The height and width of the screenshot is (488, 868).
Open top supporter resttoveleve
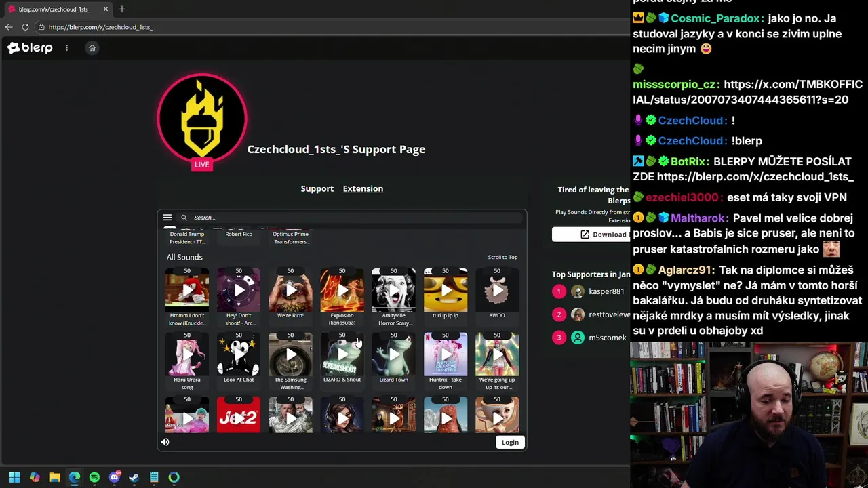[609, 314]
